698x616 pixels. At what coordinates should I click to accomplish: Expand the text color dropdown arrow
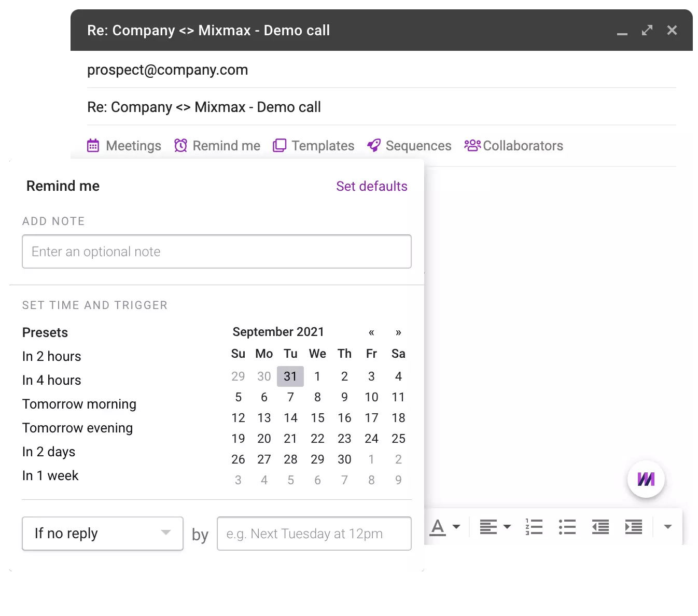click(456, 527)
